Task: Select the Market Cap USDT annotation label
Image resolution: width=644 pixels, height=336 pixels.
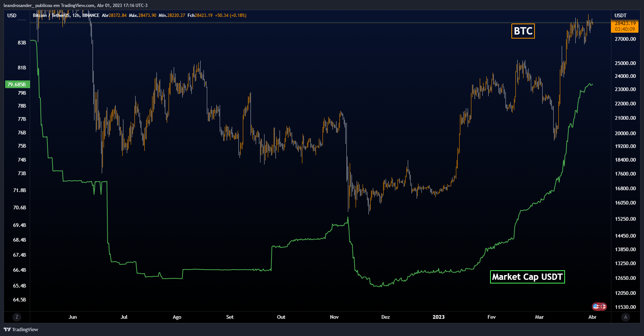Action: click(527, 277)
